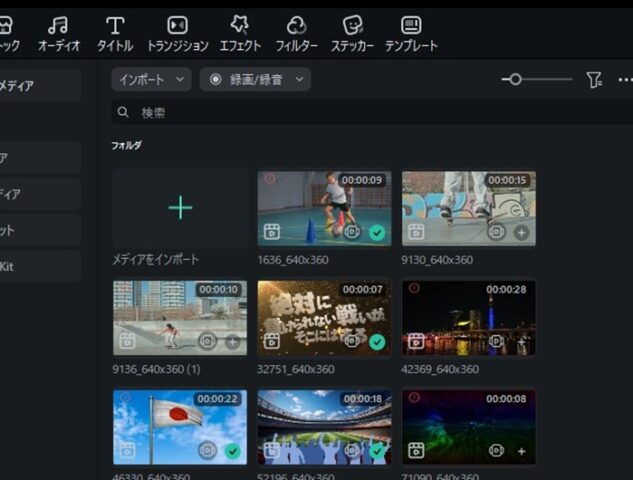Click the plus icon on 9130_640x360 clip
The image size is (633, 480).
click(521, 232)
